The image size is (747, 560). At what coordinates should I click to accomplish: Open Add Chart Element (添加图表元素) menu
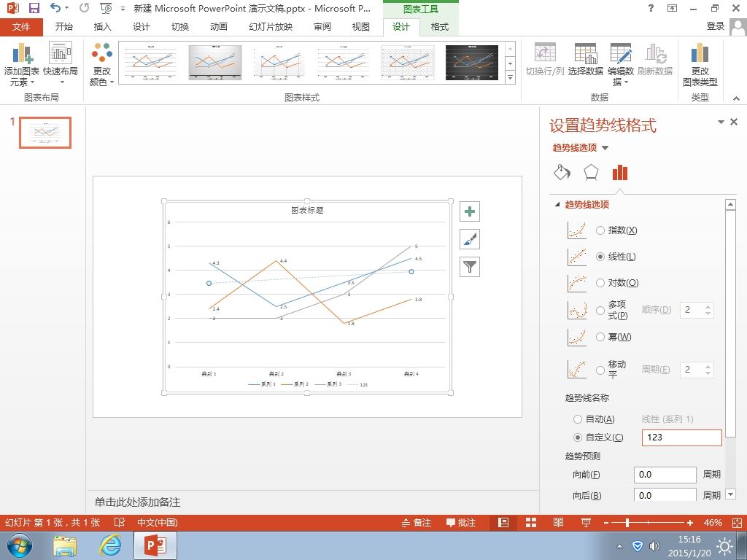[x=21, y=65]
